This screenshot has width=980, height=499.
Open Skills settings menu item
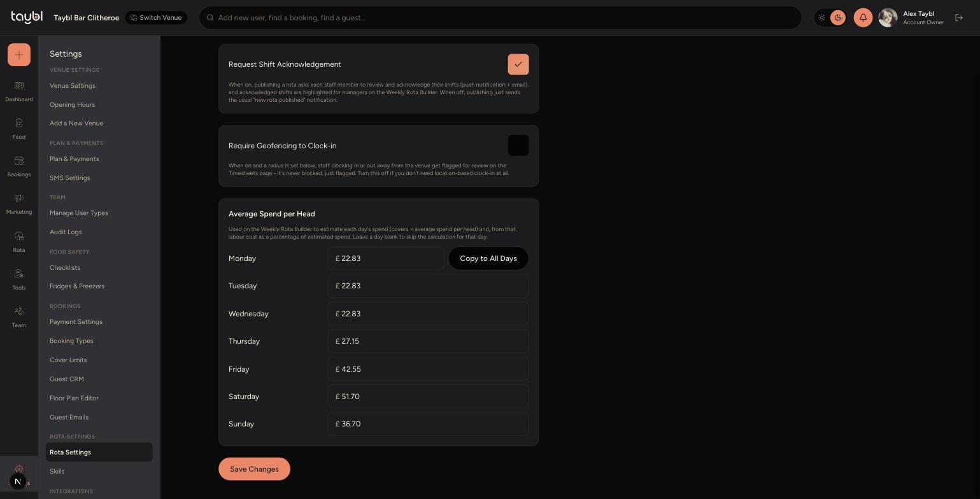(x=57, y=471)
